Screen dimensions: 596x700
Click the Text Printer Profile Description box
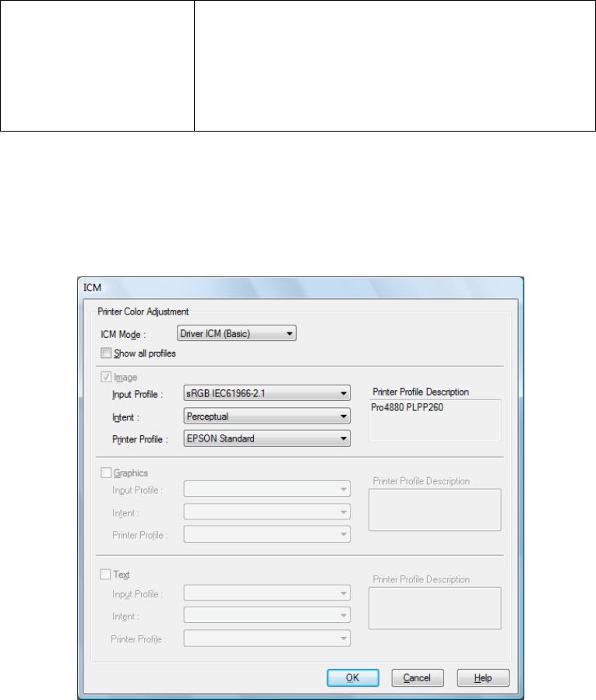coord(435,608)
